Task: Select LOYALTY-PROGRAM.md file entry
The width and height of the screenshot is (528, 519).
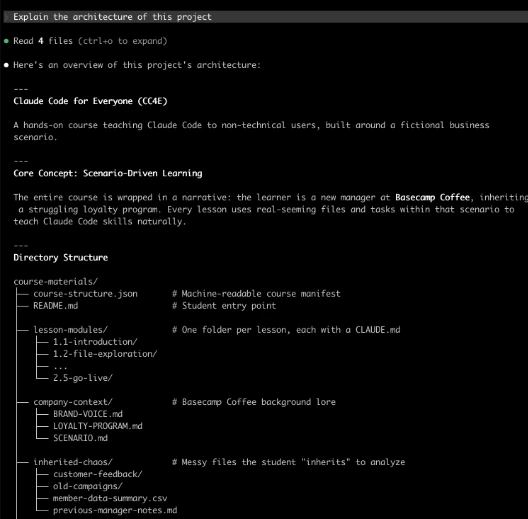Action: click(98, 426)
